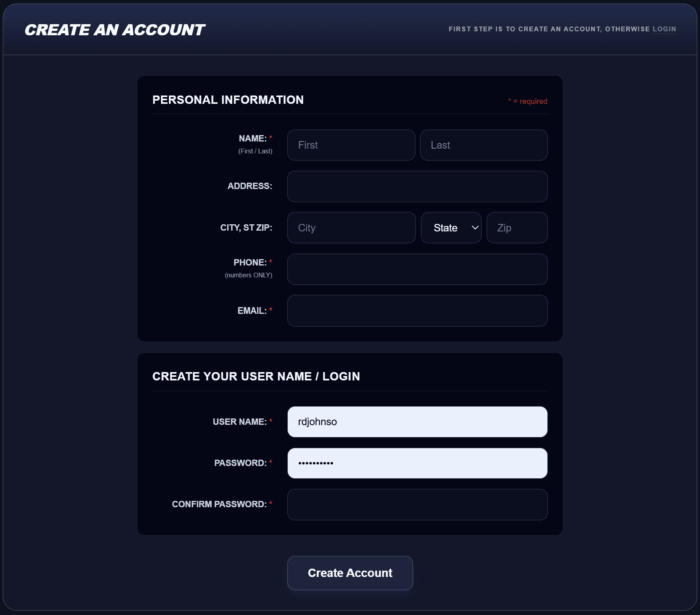Expand the State selection combo box
This screenshot has height=615, width=700.
pos(451,227)
